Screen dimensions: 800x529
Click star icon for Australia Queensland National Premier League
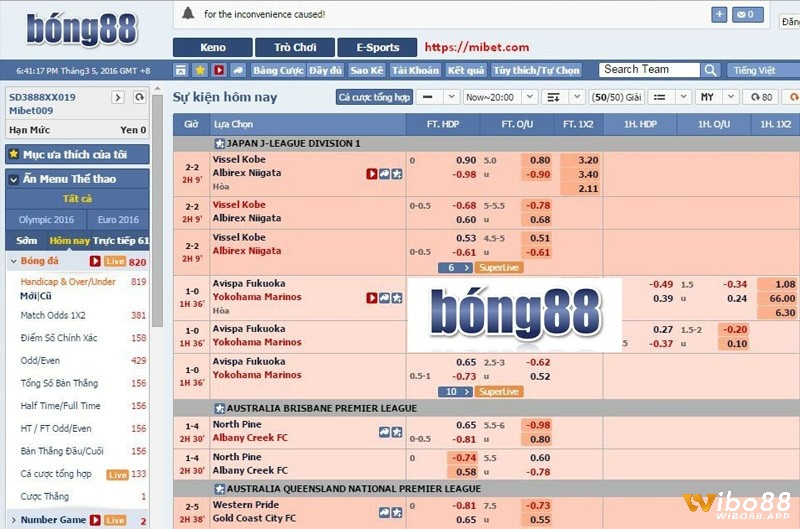pyautogui.click(x=219, y=489)
